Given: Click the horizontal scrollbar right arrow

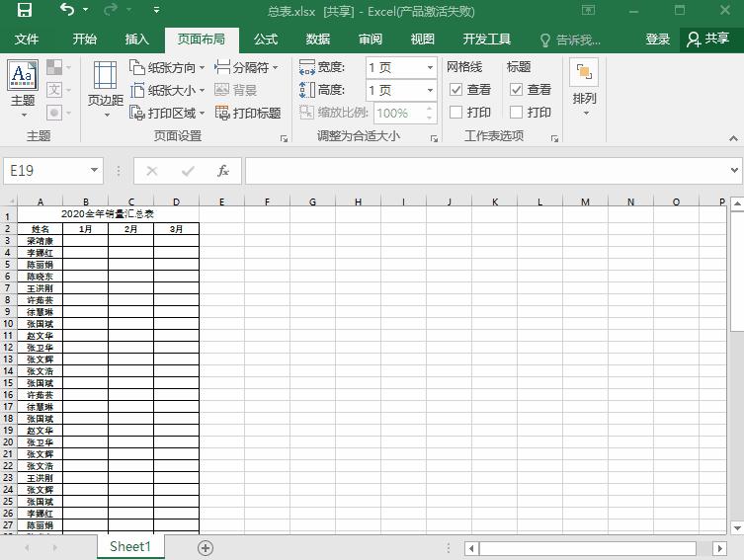Looking at the screenshot, I should tap(720, 548).
